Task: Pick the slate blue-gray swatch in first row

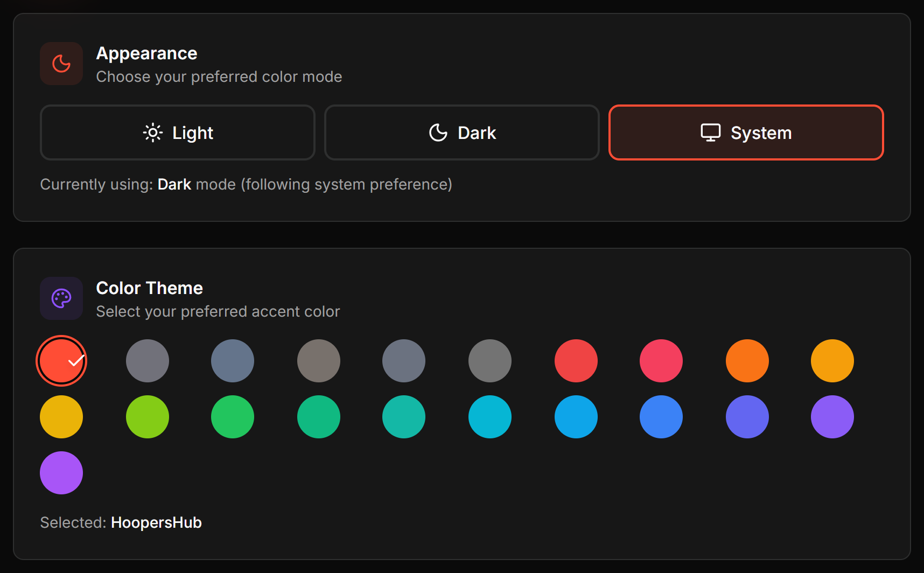Action: click(233, 361)
